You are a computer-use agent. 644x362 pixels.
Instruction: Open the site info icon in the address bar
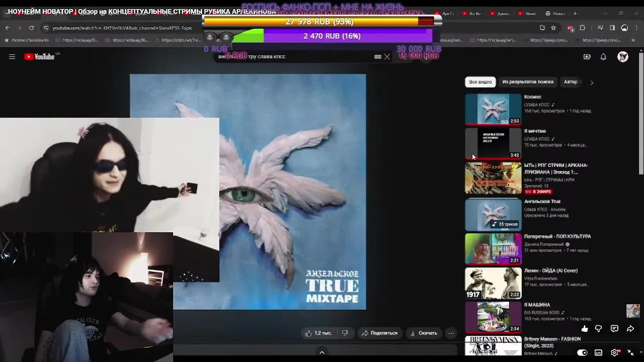tap(46, 28)
